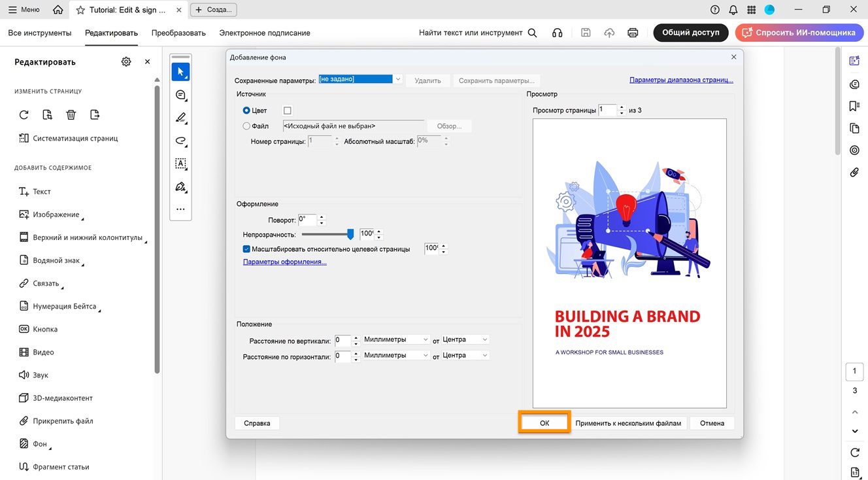Click Спросить ИИ-помощника button
Image resolution: width=868 pixels, height=480 pixels.
pos(799,33)
